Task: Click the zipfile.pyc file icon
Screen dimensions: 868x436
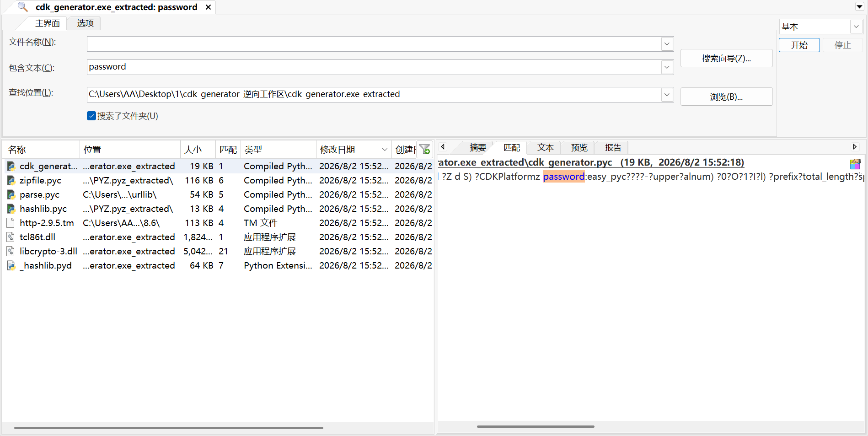Action: (11, 180)
